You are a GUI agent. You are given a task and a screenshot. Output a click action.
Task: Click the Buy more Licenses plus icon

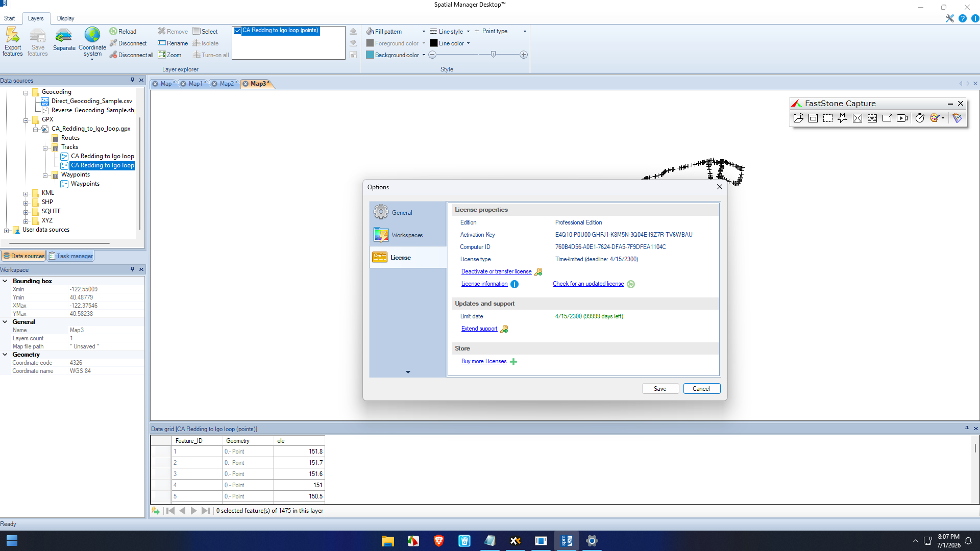513,362
